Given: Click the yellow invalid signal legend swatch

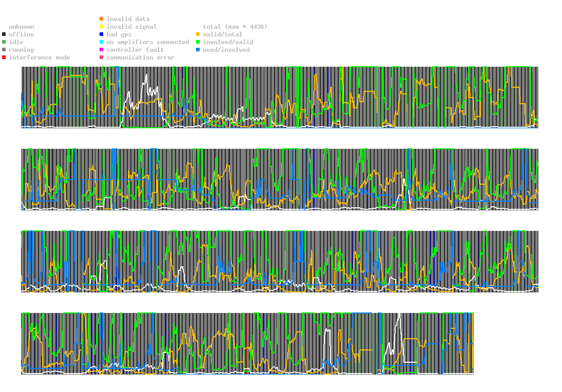Looking at the screenshot, I should [101, 27].
